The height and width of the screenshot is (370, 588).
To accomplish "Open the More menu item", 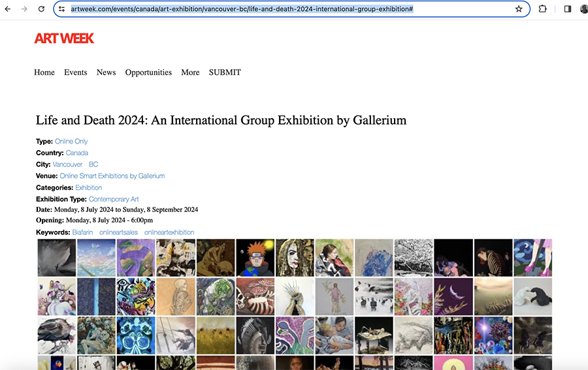I will [x=190, y=72].
